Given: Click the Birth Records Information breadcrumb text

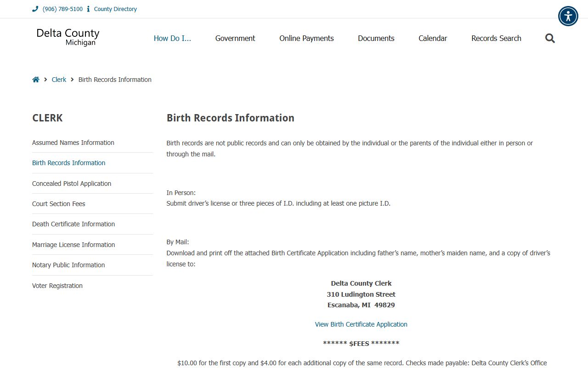Looking at the screenshot, I should coord(115,80).
